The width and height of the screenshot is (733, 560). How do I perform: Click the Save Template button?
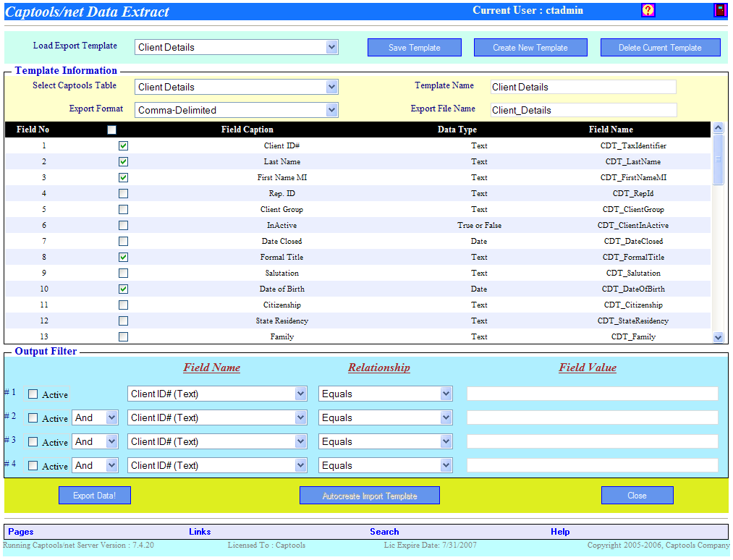click(414, 46)
